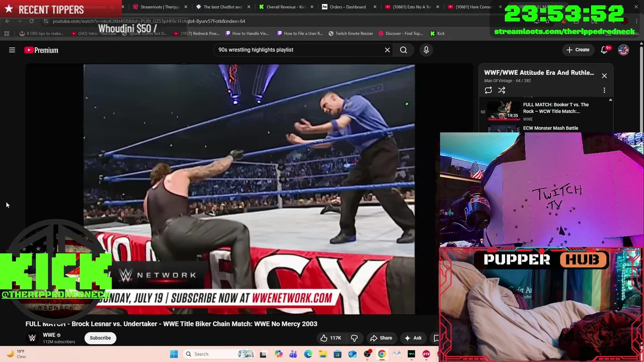Open Microsoft Store from taskbar
The height and width of the screenshot is (362, 644).
coord(338,354)
